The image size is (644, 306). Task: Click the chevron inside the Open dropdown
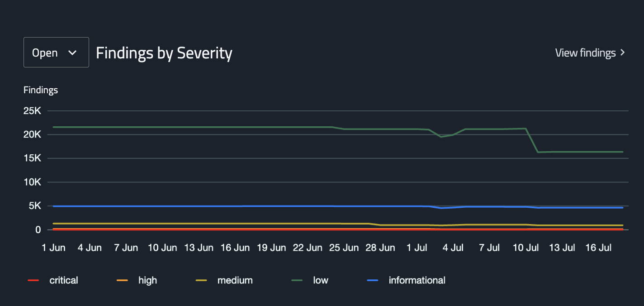(x=72, y=53)
